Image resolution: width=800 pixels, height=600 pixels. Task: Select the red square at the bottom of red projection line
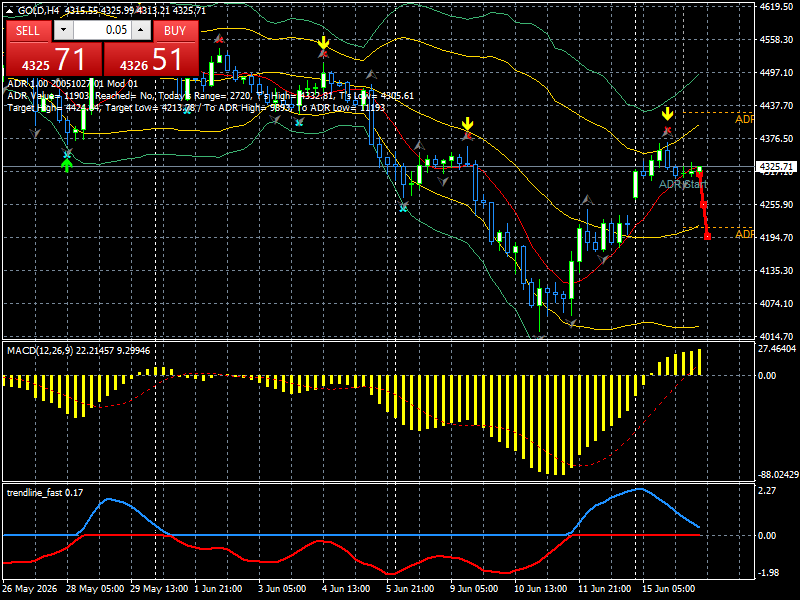coord(708,236)
